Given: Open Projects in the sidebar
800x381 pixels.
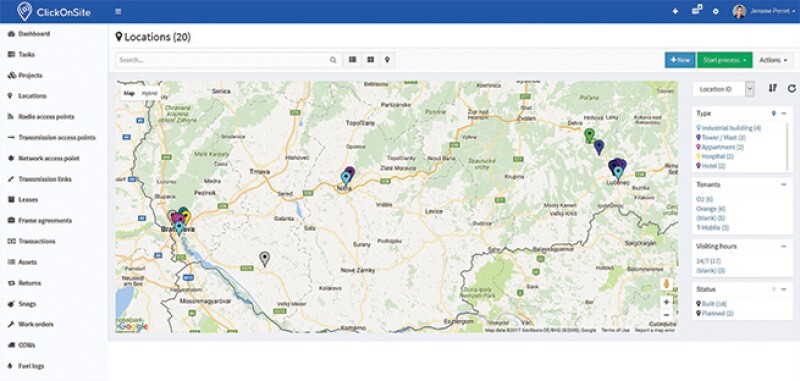Looking at the screenshot, I should coord(30,75).
